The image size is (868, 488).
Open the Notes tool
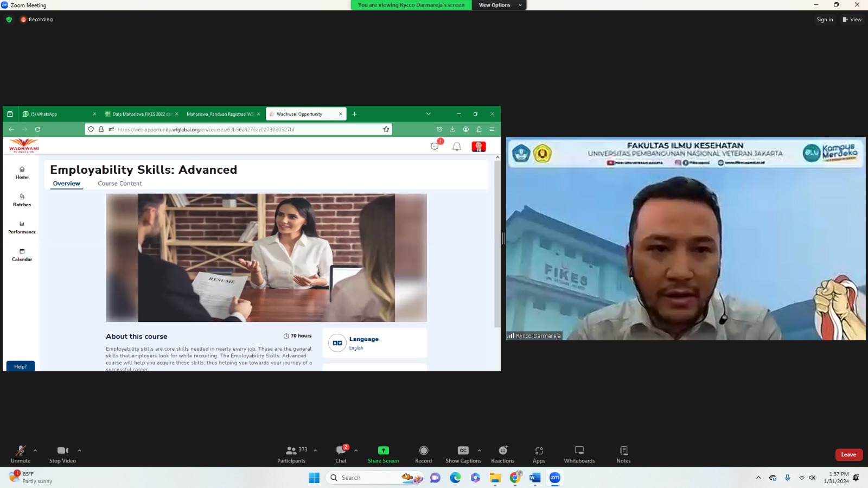623,454
